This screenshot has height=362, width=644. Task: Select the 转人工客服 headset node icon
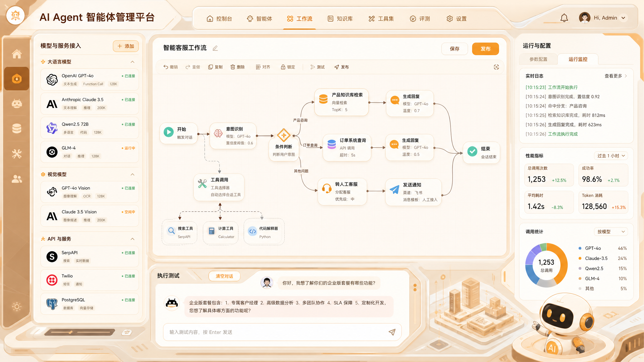pos(327,188)
